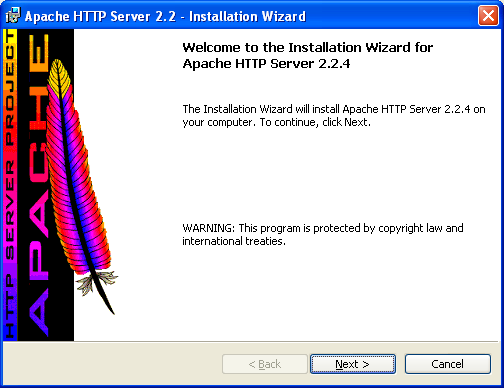
Task: Click the vertical HTTP SERVER PROJECT strip
Action: (x=10, y=185)
